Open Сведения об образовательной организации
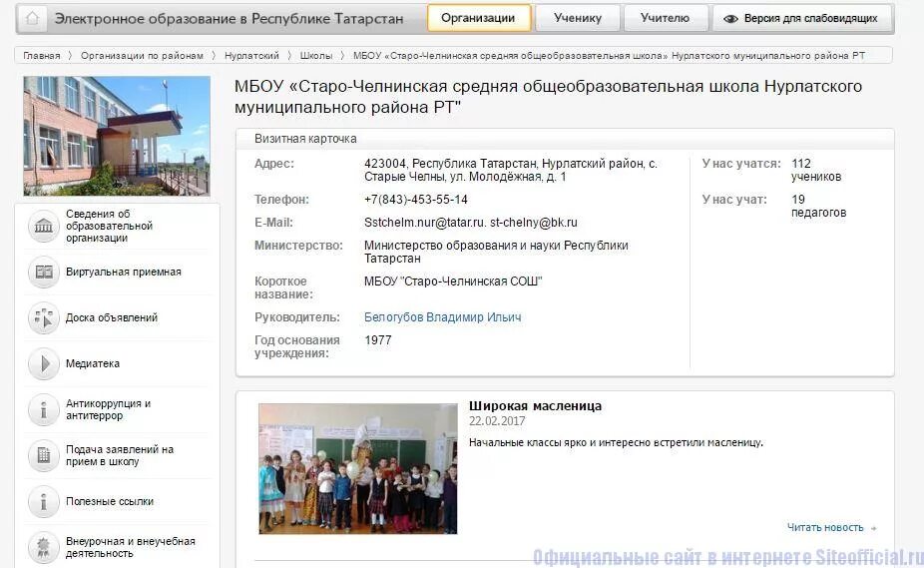Image resolution: width=924 pixels, height=568 pixels. coord(109,226)
